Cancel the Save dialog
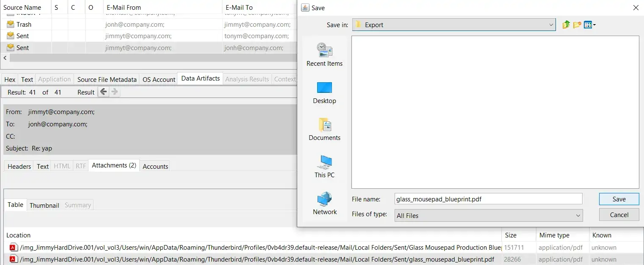 (619, 215)
